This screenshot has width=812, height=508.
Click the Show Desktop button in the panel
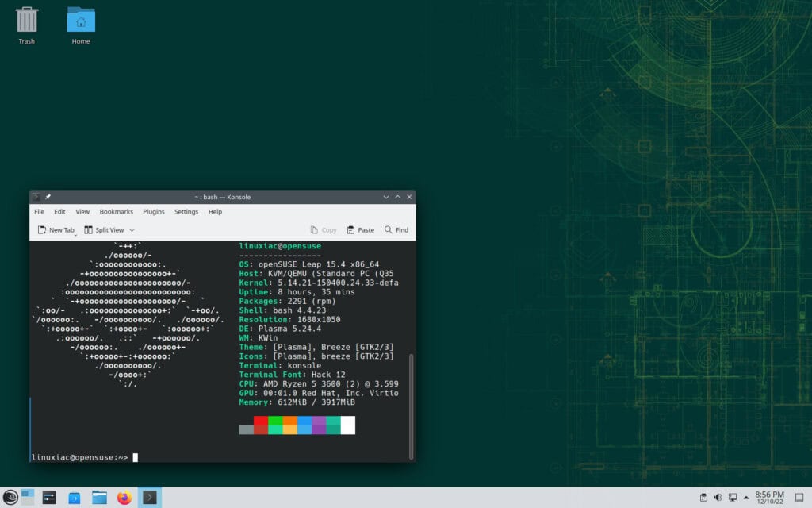click(x=799, y=498)
